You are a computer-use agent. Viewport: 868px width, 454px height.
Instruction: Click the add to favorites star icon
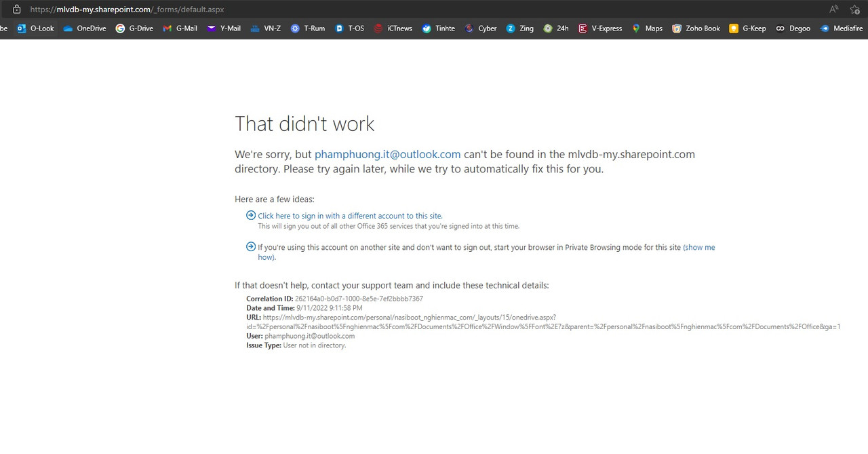tap(855, 10)
